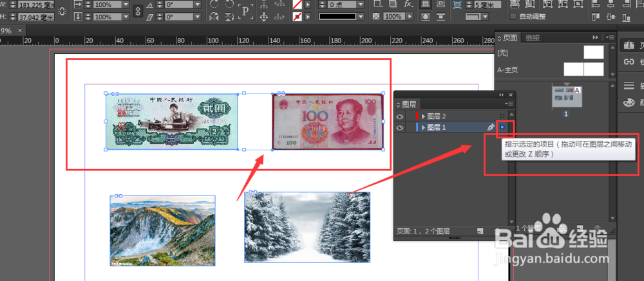Click stroke color swatch (none)

coord(297,17)
